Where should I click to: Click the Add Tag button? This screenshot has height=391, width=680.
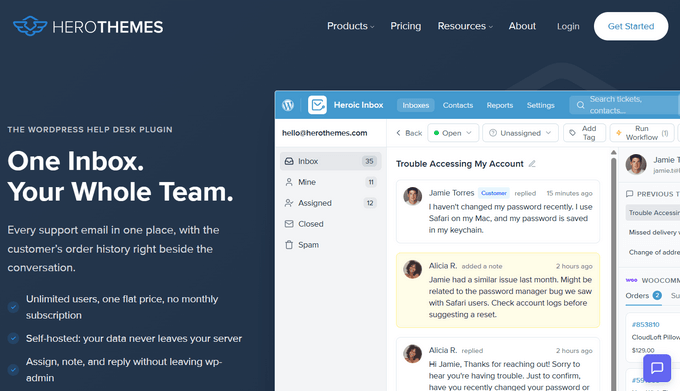584,133
